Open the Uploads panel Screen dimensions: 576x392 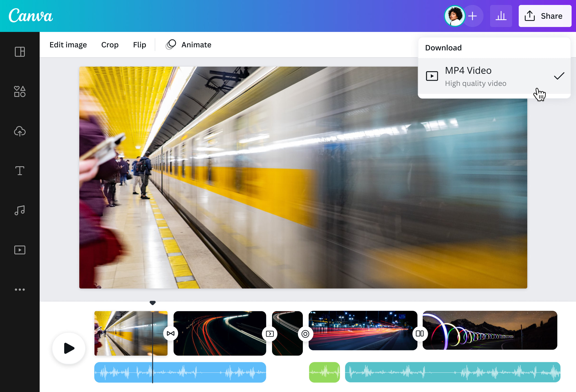[x=20, y=131]
